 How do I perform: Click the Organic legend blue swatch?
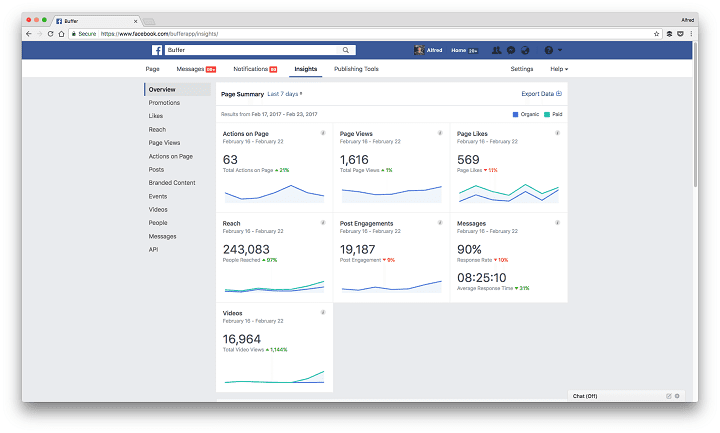point(515,114)
